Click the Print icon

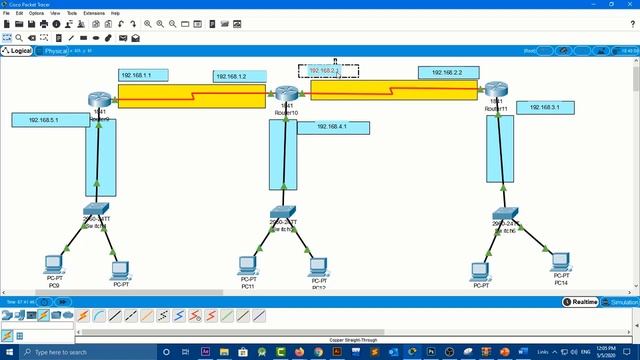[44, 24]
